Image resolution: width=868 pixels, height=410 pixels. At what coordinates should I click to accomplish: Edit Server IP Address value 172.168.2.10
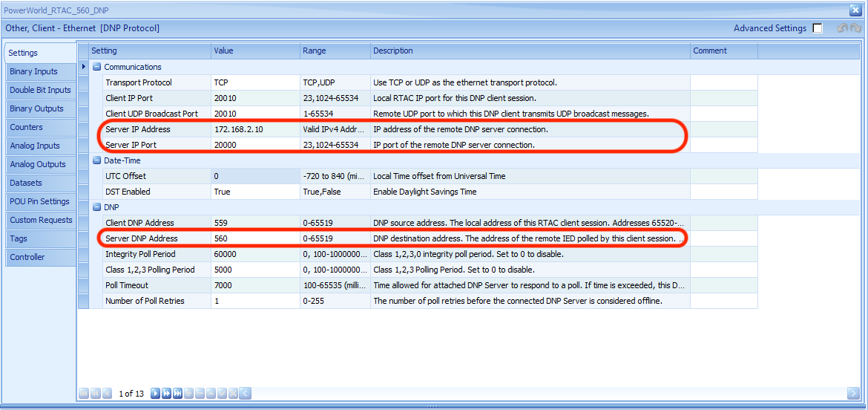[255, 129]
